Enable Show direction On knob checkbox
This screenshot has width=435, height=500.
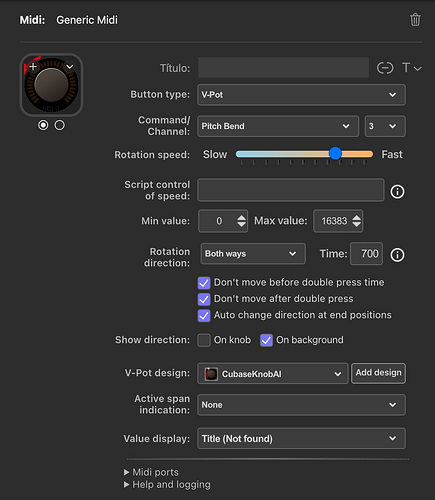(204, 340)
